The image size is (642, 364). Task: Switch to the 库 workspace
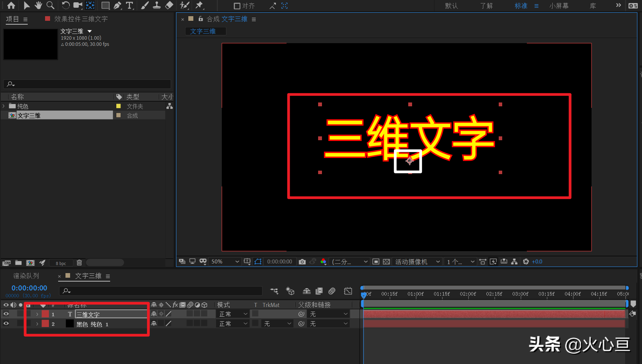point(593,6)
